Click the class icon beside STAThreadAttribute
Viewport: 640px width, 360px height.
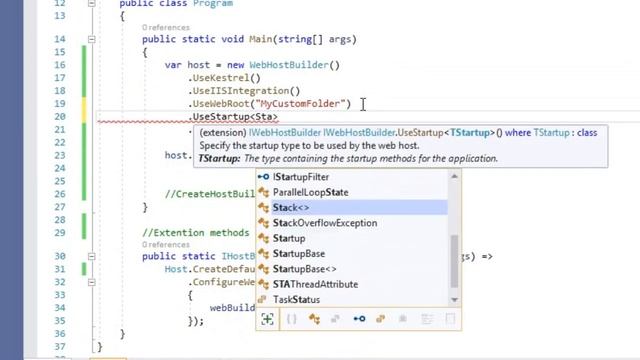(x=263, y=284)
